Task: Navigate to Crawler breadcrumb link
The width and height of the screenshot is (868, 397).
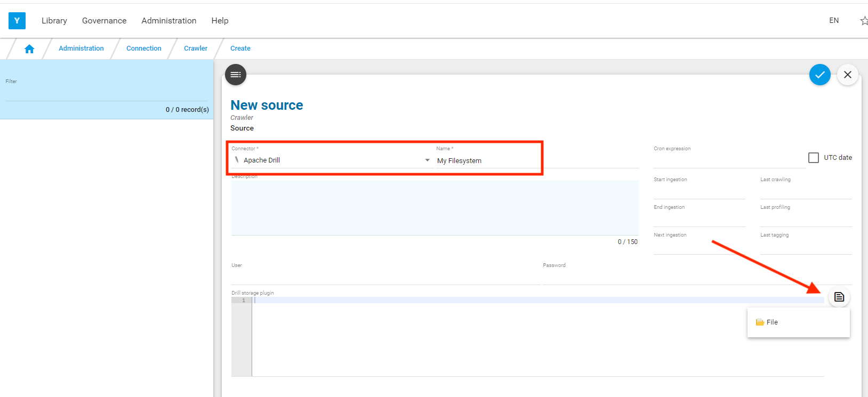Action: point(196,48)
